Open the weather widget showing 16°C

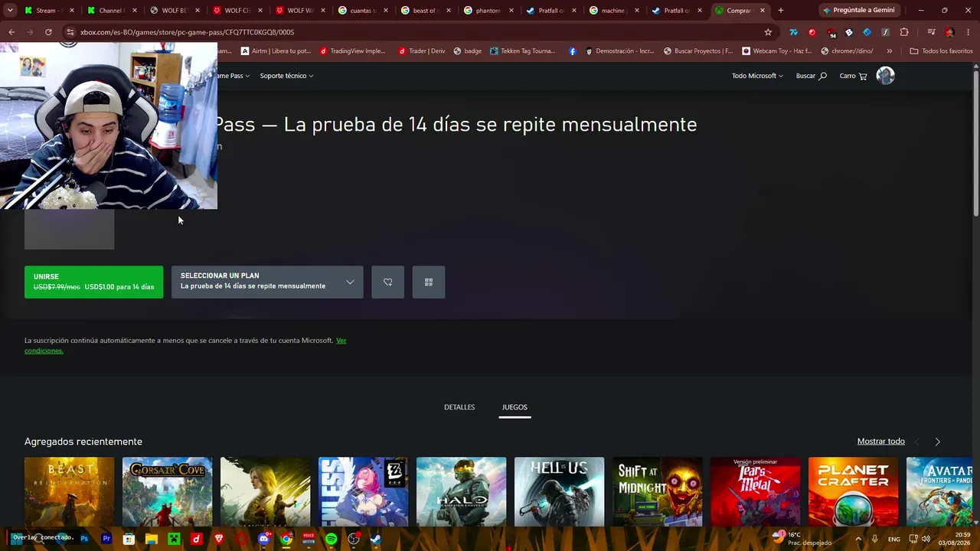point(802,539)
